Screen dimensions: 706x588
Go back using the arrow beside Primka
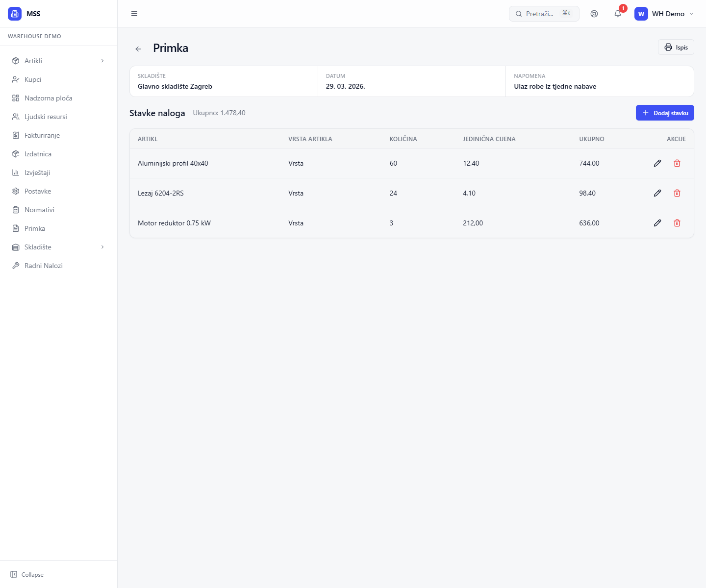tap(138, 49)
